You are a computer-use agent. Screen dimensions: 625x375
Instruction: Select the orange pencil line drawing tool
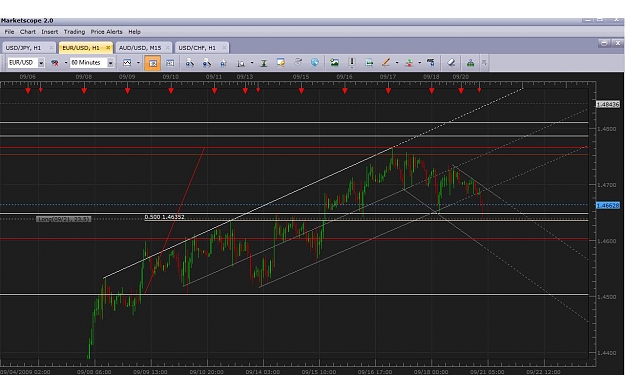pos(386,63)
